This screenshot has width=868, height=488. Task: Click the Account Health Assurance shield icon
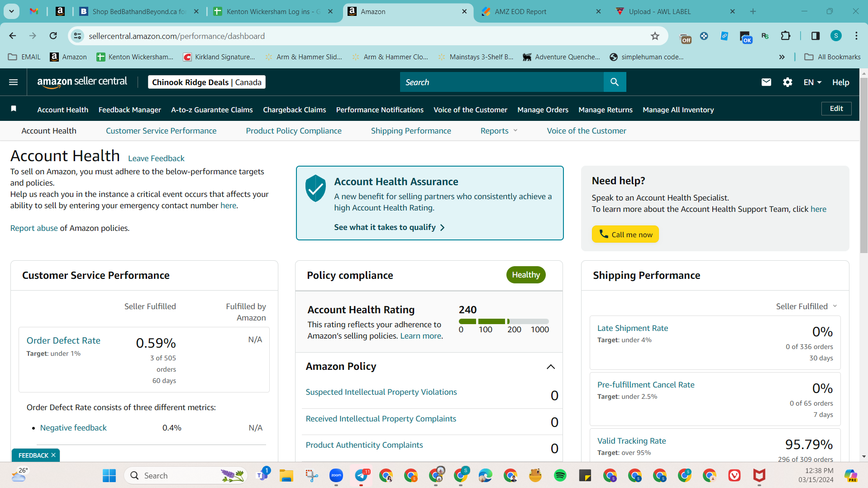(x=315, y=188)
